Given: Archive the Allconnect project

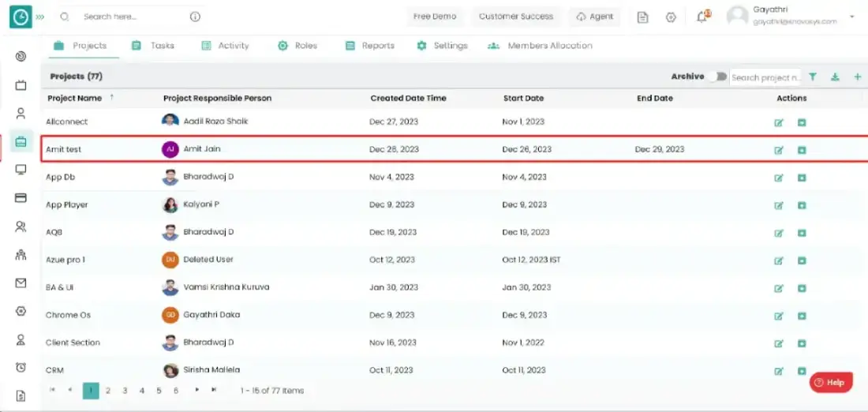Looking at the screenshot, I should click(x=802, y=122).
